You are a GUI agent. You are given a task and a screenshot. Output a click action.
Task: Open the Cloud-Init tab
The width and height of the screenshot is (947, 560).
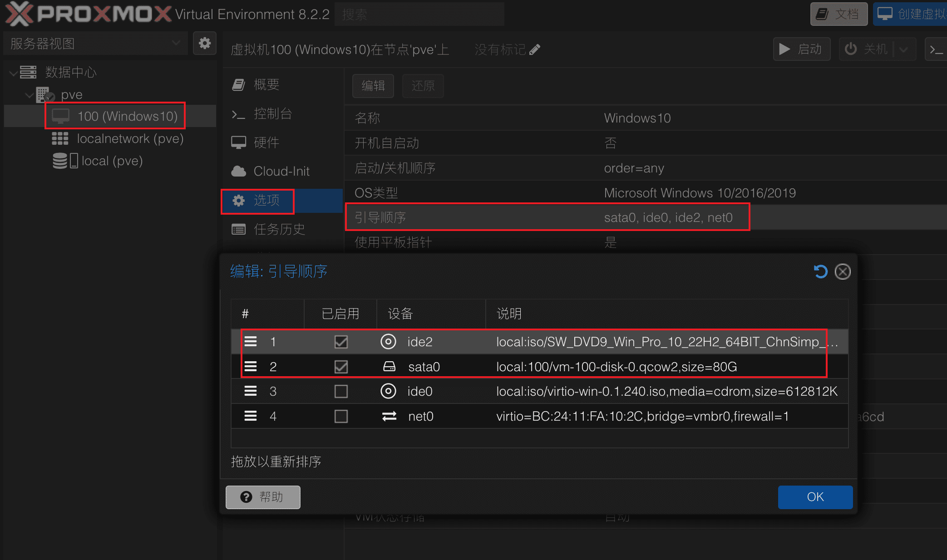282,171
